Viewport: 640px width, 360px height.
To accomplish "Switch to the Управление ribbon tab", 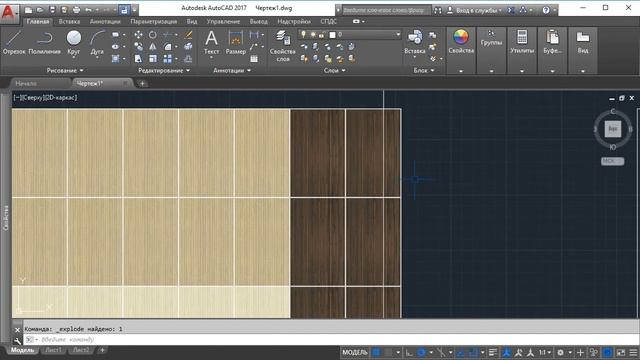I will [x=223, y=21].
